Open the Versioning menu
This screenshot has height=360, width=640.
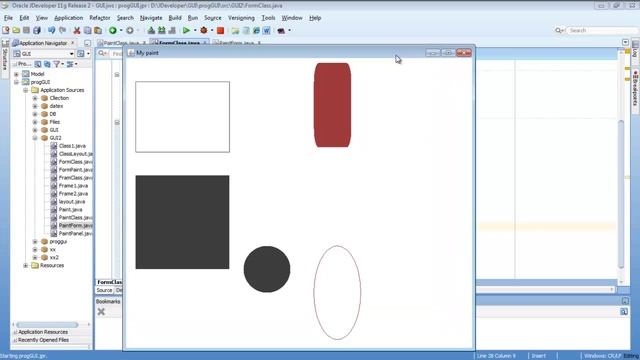241,18
